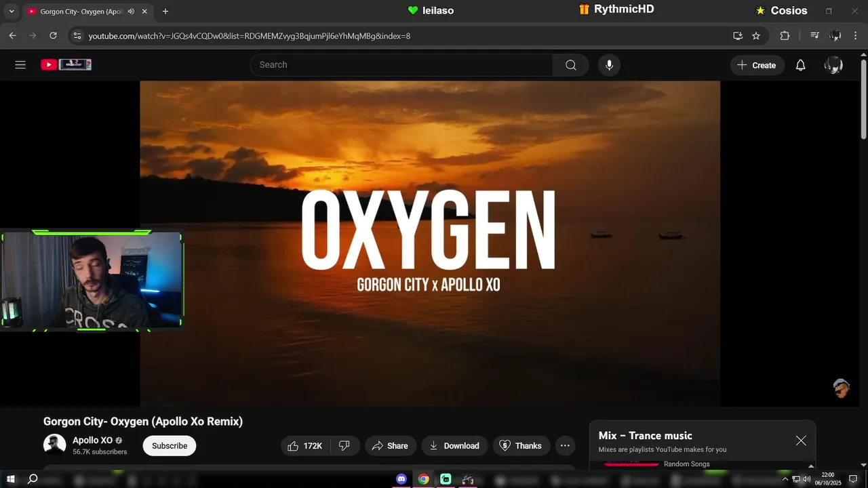The height and width of the screenshot is (488, 868).
Task: Open Windows taskbar search
Action: (32, 479)
